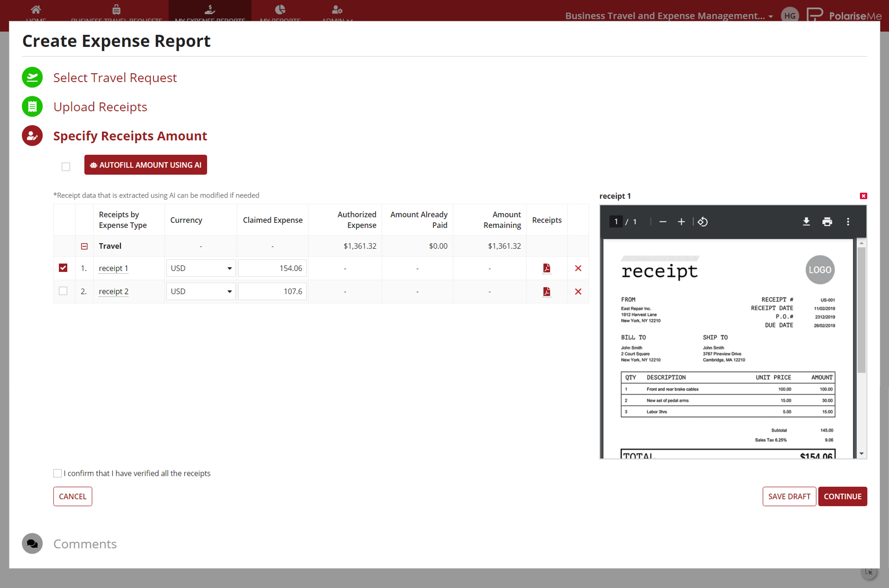Delete receipt 2 with the red X
The height and width of the screenshot is (588, 889).
[578, 291]
